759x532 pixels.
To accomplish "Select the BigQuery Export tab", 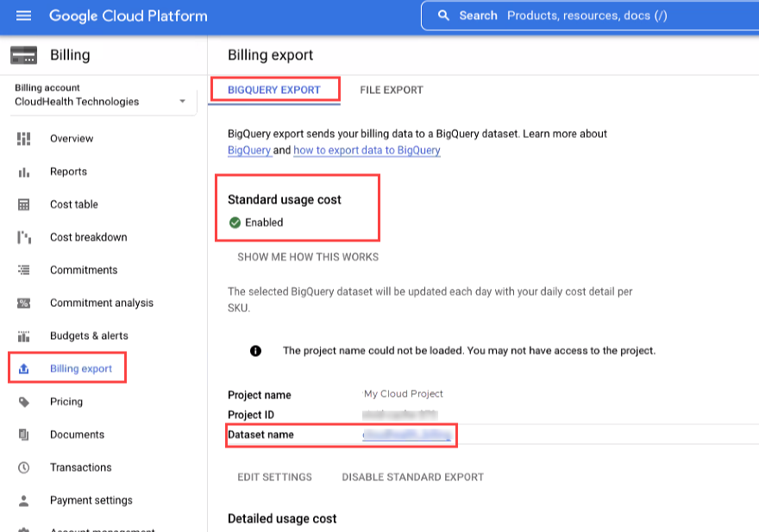I will 274,90.
